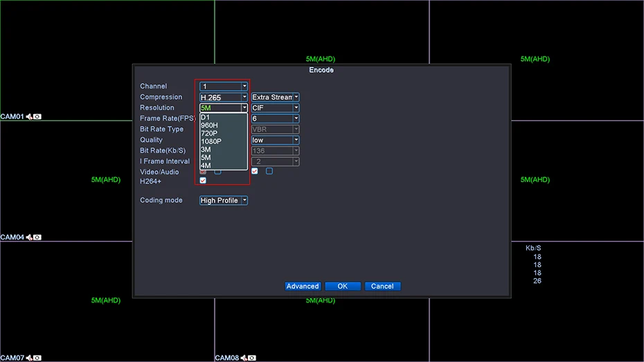Screen dimensions: 644x362
Task: Click the CAM07 snapshot camera icon
Action: click(37, 359)
